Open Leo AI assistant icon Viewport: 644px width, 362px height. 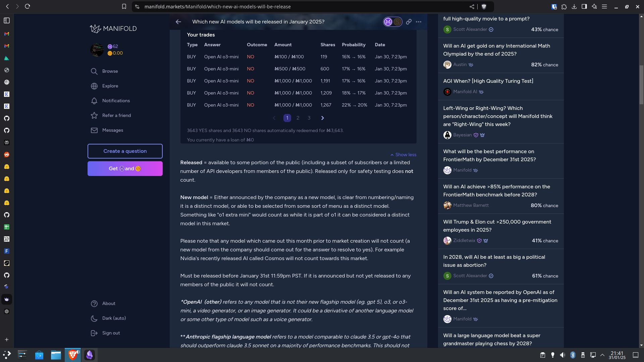(594, 6)
